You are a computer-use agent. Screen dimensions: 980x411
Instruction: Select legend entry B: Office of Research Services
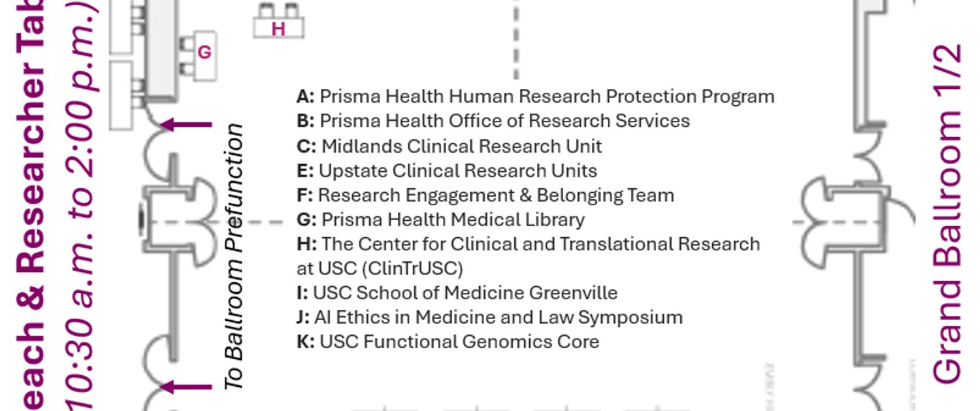coord(493,121)
